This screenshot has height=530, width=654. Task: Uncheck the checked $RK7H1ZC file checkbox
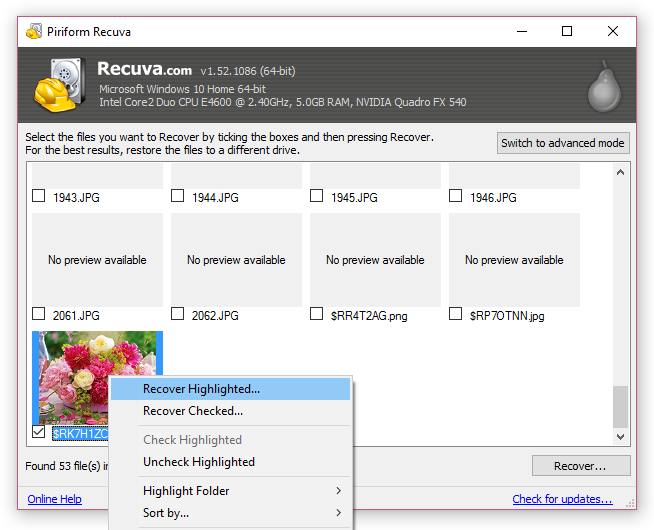click(38, 432)
